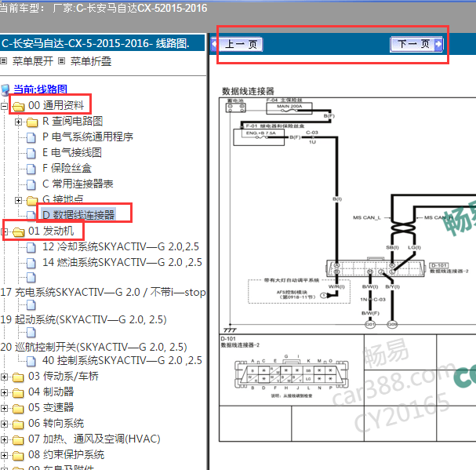Open 12 冷却系统SKYACTIV—G 2.0,2.5 page

coord(121,246)
